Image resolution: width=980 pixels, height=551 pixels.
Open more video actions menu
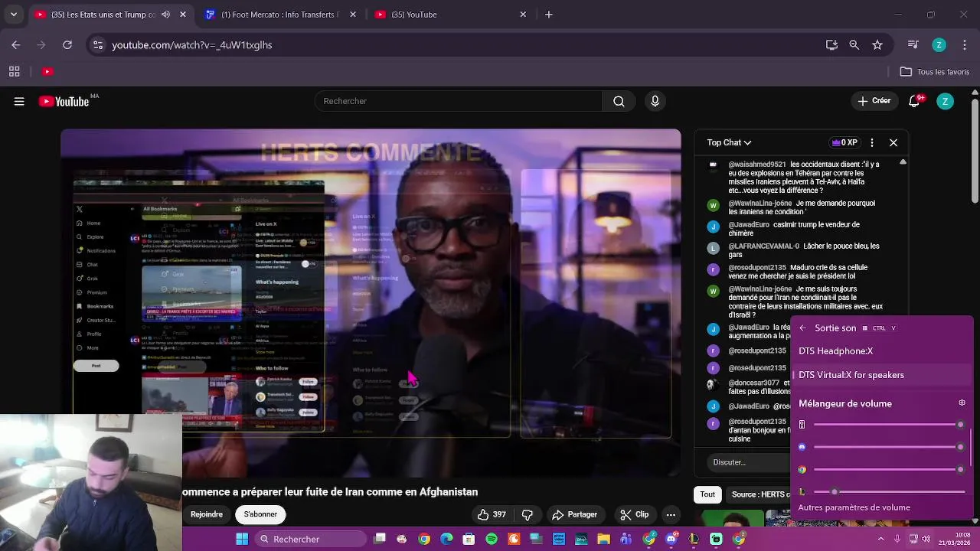(x=671, y=514)
